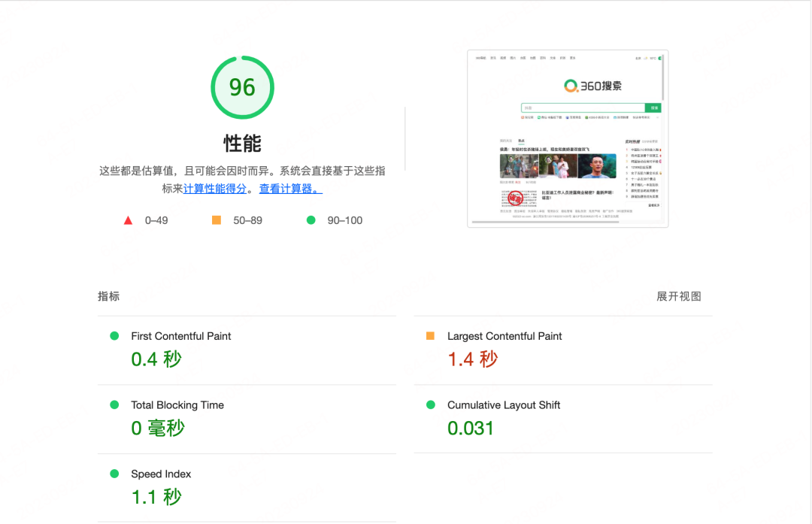Image resolution: width=812 pixels, height=524 pixels.
Task: Select the 0.031 value
Action: (471, 429)
